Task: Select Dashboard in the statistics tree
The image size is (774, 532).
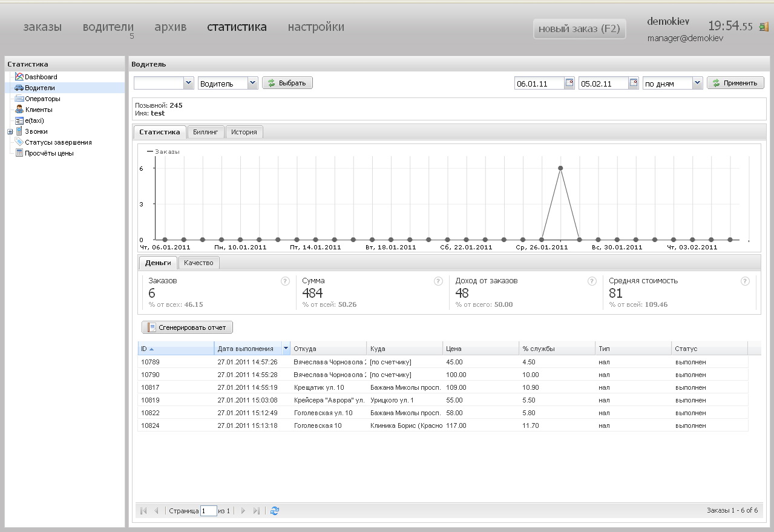Action: tap(41, 77)
